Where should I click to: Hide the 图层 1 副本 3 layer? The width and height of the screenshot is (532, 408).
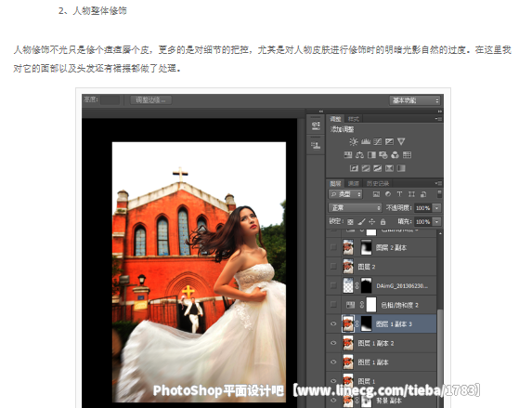(333, 323)
